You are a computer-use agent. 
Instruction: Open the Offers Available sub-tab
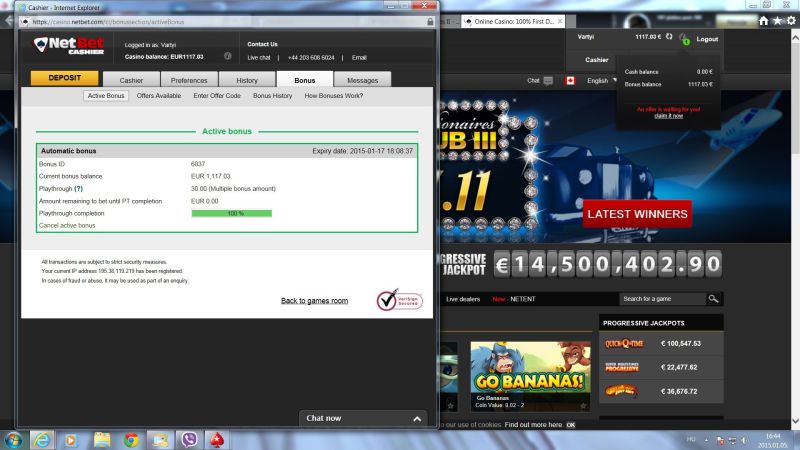tap(159, 96)
